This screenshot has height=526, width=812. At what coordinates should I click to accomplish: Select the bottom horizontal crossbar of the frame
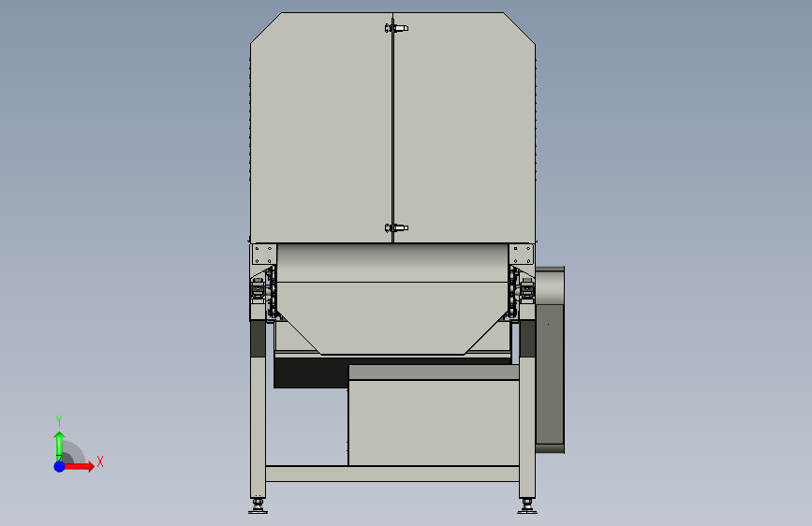click(x=392, y=474)
